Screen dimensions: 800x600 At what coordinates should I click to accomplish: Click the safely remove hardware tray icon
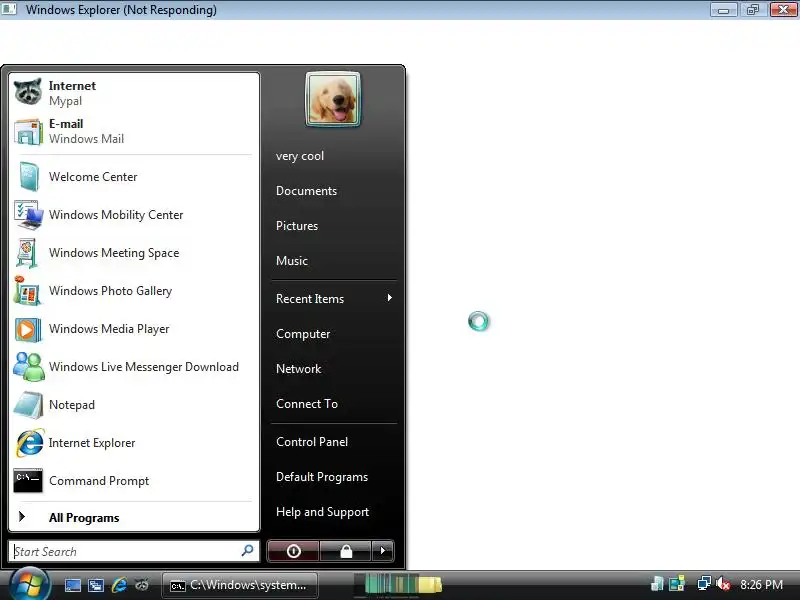(658, 583)
